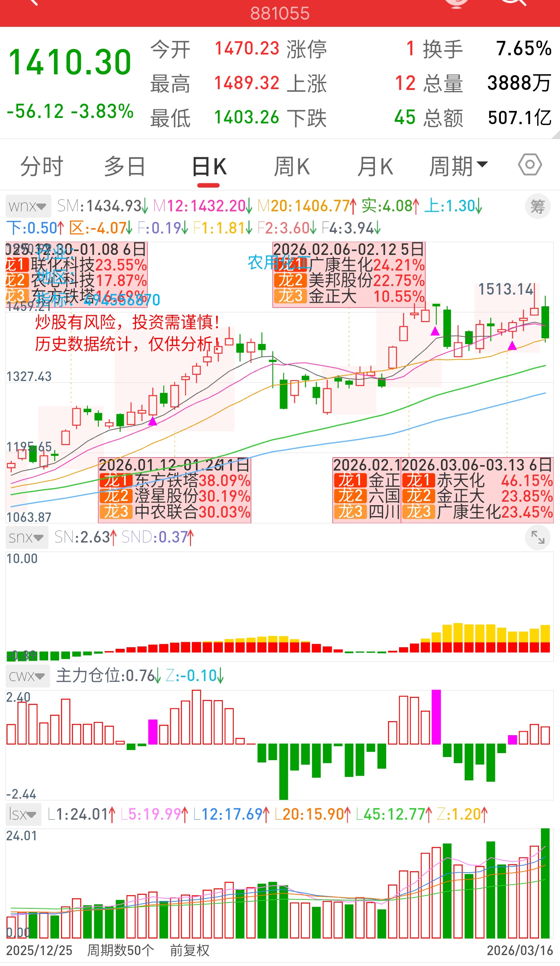Tap the 1513.14 high price label
560x966 pixels.
(x=506, y=289)
